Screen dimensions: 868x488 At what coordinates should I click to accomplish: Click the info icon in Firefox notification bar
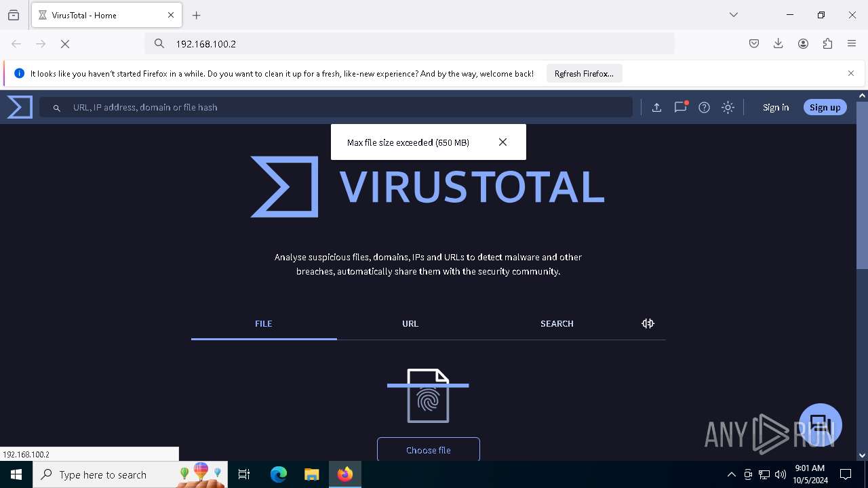tap(19, 73)
